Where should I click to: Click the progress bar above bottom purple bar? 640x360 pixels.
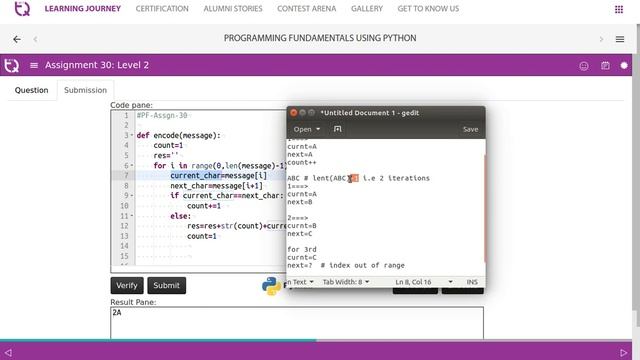pyautogui.click(x=316, y=340)
